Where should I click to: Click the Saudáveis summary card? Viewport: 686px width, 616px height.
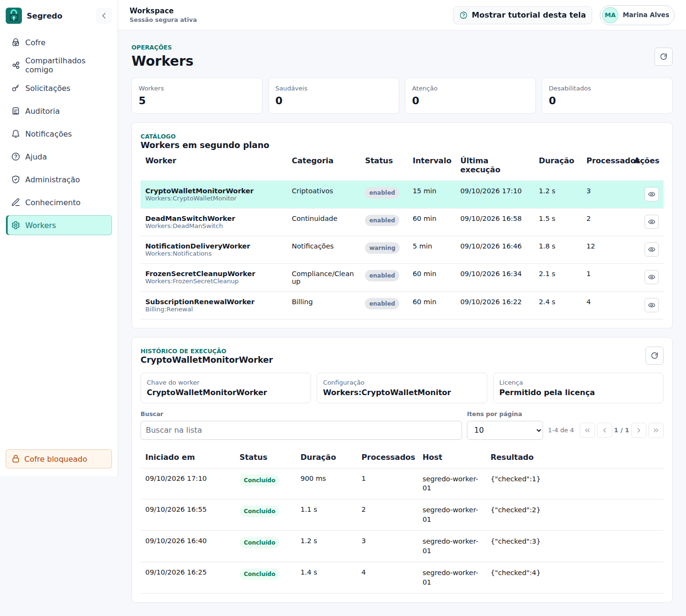click(x=333, y=96)
